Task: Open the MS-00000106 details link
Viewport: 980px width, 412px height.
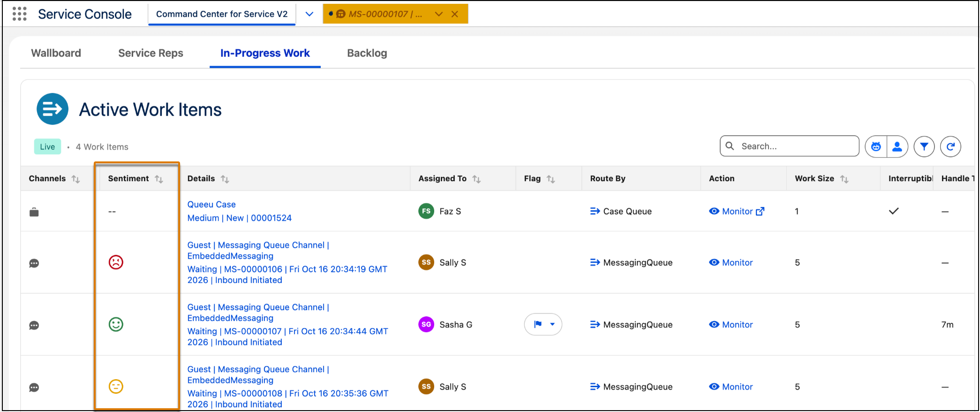Action: [x=287, y=275]
